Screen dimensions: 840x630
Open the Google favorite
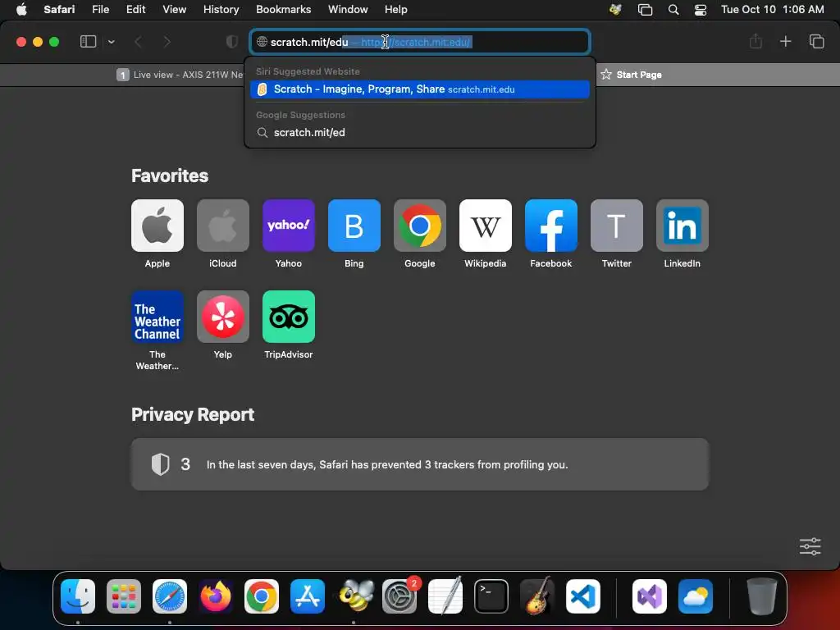[x=420, y=226]
